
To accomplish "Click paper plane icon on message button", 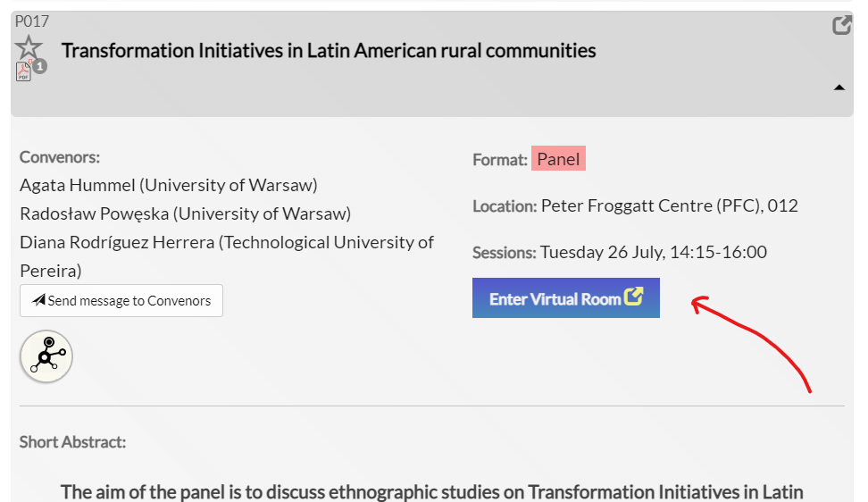I will pyautogui.click(x=38, y=301).
